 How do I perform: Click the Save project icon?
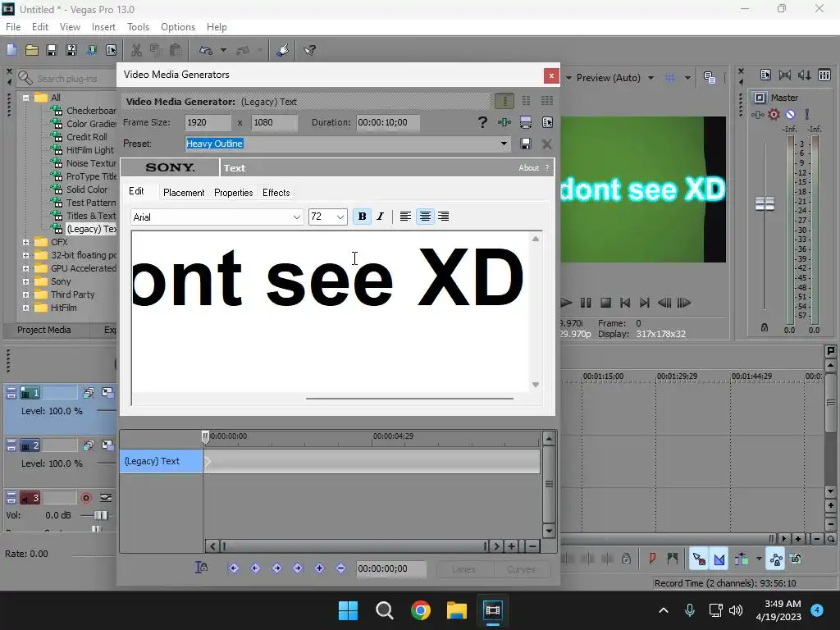(52, 50)
